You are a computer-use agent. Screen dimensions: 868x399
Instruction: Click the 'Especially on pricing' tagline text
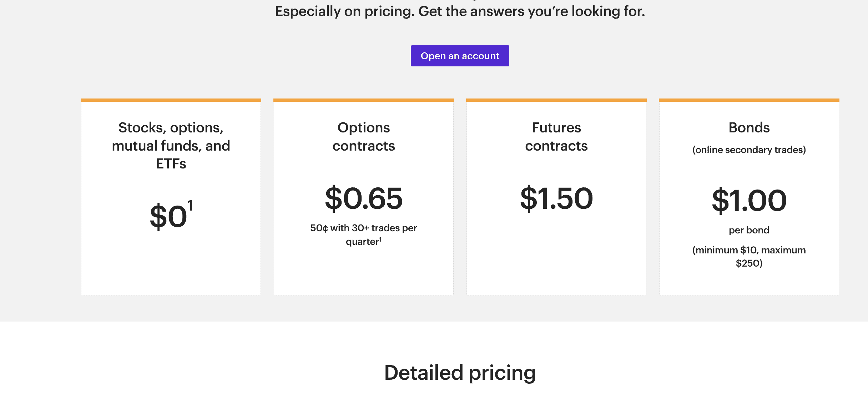point(460,11)
